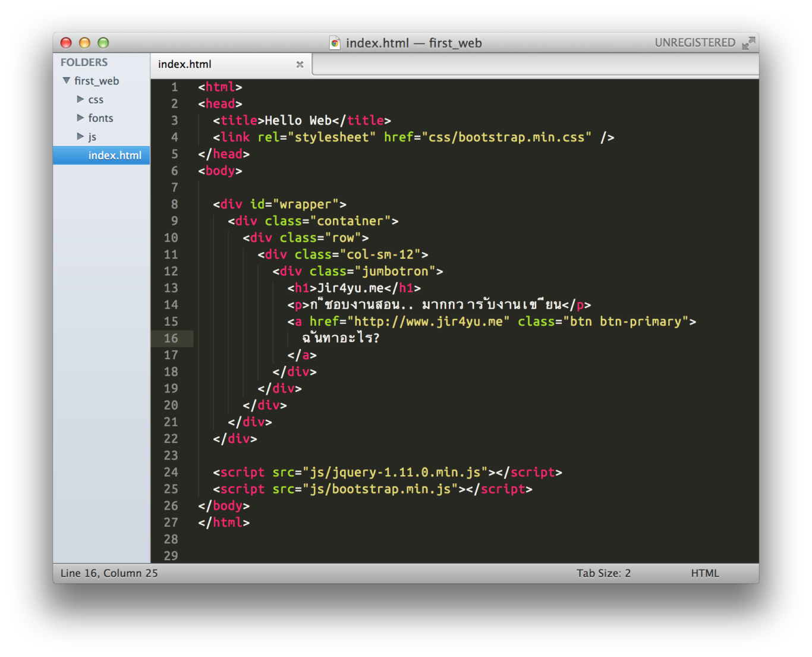Image resolution: width=812 pixels, height=657 pixels.
Task: Click the fonts folder label
Action: [x=100, y=118]
